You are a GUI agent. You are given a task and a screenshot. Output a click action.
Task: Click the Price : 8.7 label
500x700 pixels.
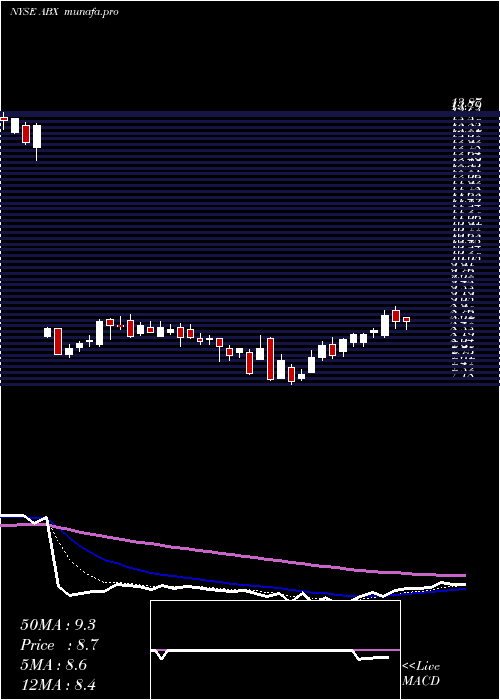tap(59, 645)
